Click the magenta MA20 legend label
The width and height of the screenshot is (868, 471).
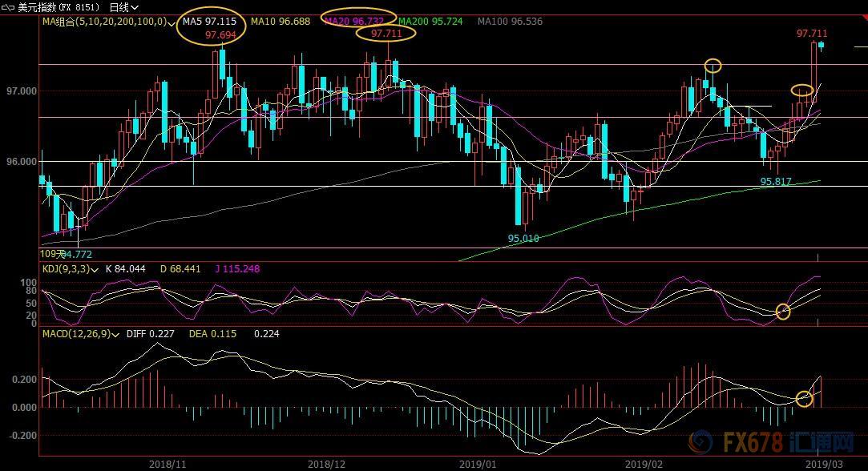pyautogui.click(x=353, y=22)
